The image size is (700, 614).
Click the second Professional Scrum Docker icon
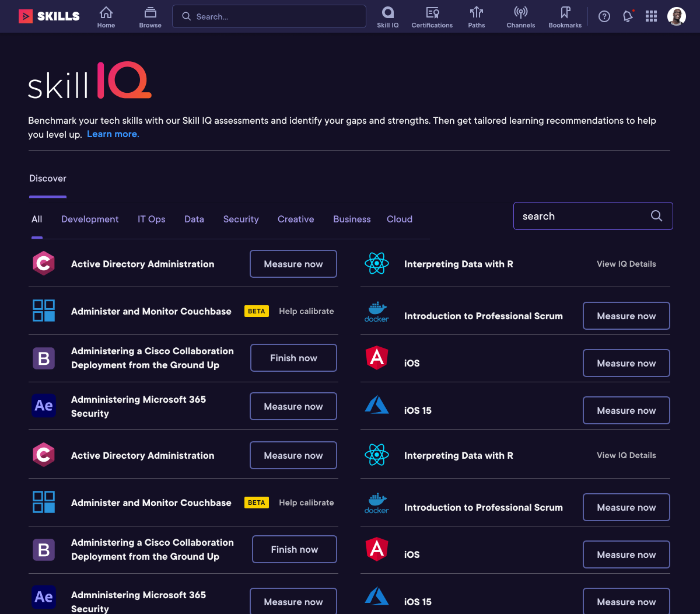pyautogui.click(x=377, y=504)
